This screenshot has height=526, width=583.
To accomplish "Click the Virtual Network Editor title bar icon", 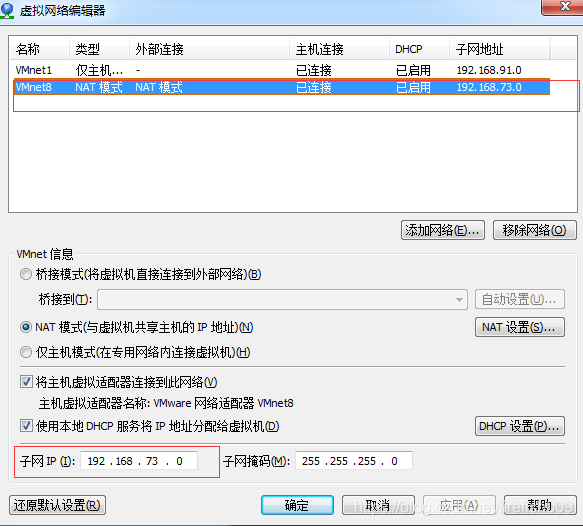I will click(x=7, y=10).
